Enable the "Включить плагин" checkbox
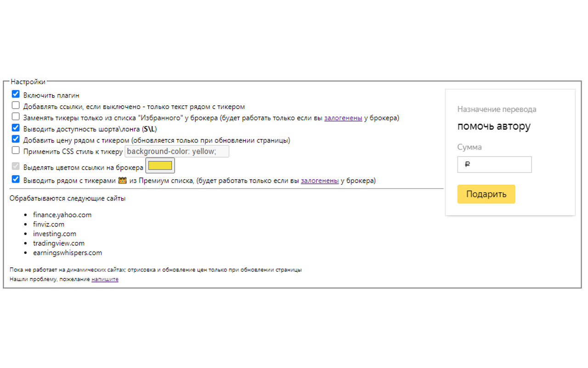 [16, 94]
